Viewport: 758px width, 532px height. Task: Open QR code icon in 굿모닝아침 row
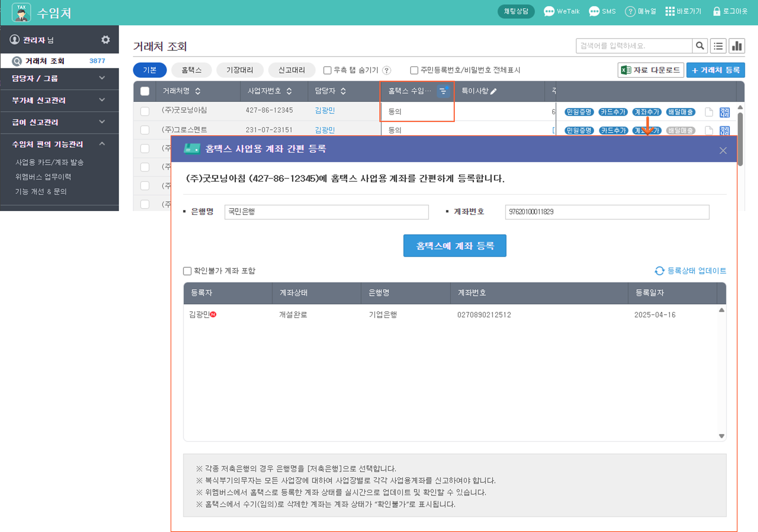[724, 112]
